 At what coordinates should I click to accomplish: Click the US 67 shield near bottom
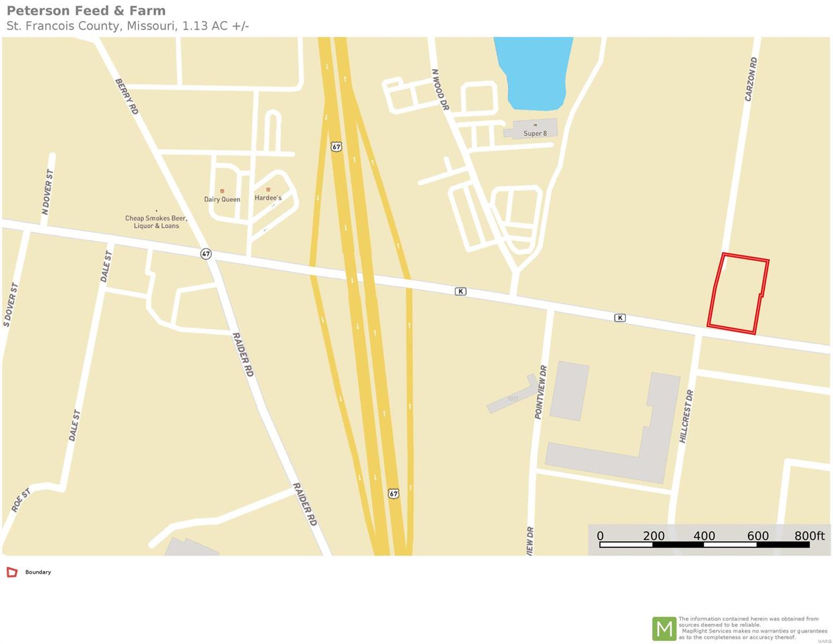click(393, 493)
